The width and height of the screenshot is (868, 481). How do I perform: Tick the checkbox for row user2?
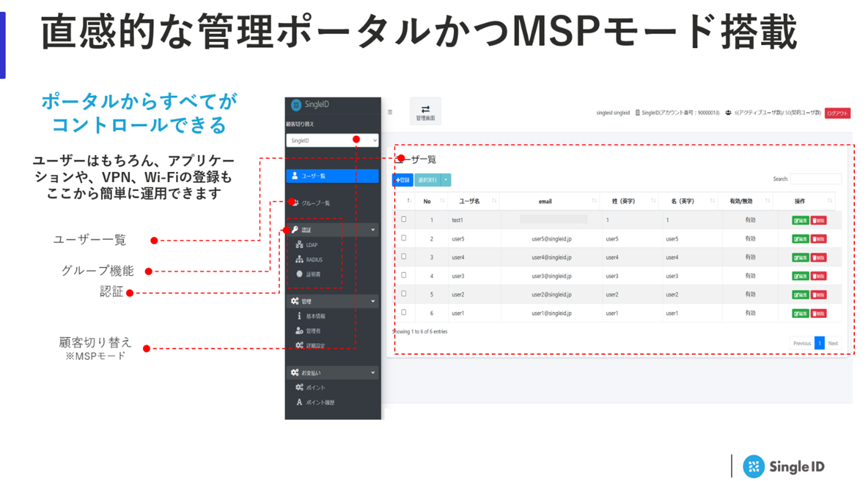click(404, 293)
